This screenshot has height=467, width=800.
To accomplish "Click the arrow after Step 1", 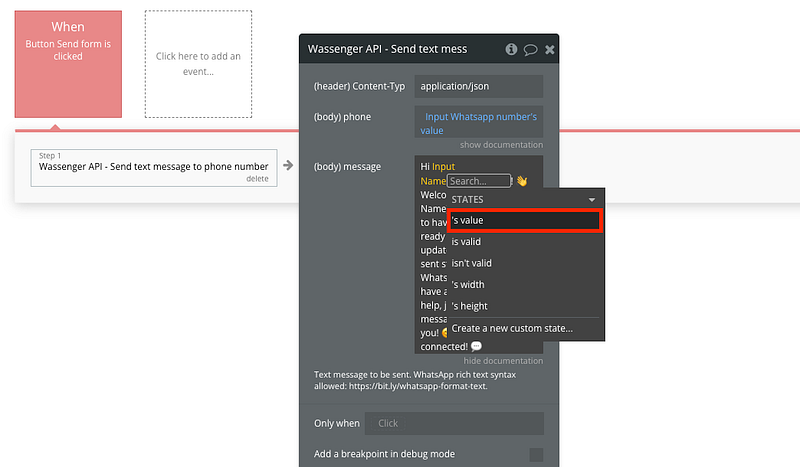I will tap(288, 165).
